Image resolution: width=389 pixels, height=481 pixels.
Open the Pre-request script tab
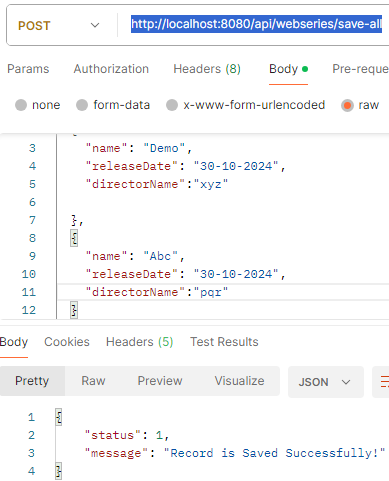tap(360, 69)
